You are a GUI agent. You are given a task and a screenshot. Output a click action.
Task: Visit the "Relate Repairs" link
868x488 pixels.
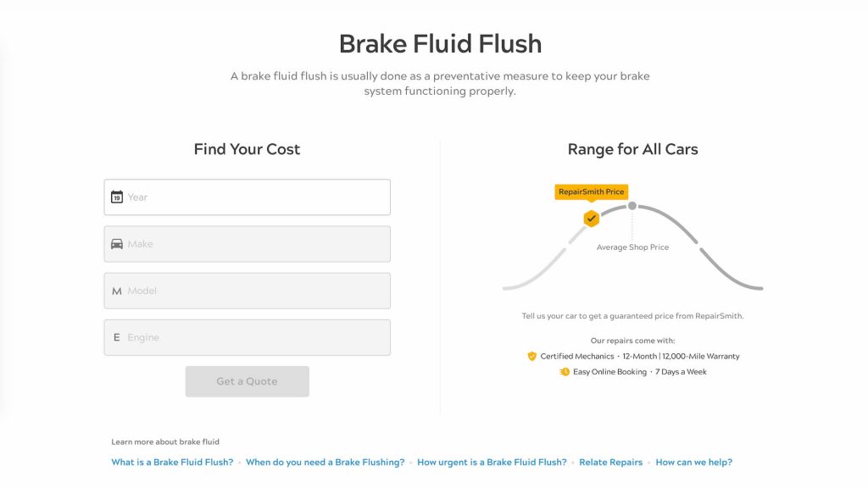click(x=611, y=462)
